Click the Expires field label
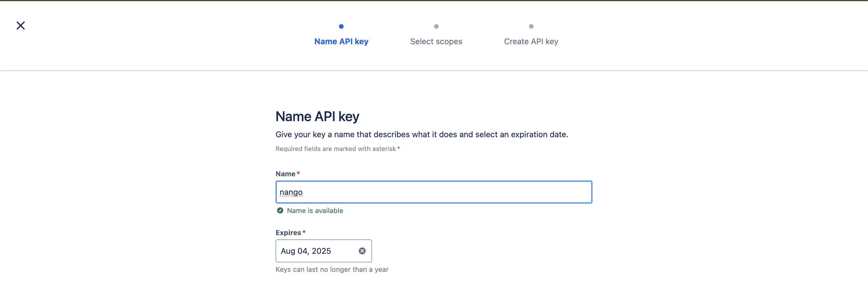Viewport: 868px width, 306px height. point(288,233)
